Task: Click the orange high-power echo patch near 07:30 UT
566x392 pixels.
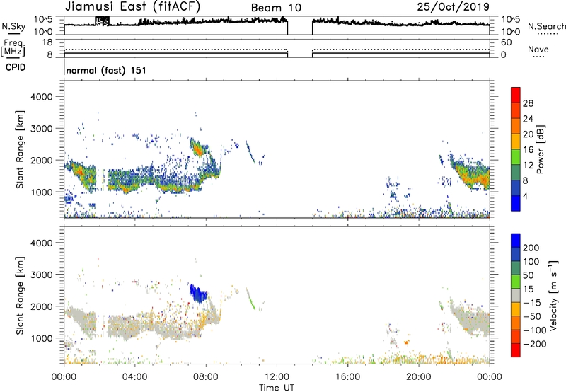Action: [x=197, y=148]
